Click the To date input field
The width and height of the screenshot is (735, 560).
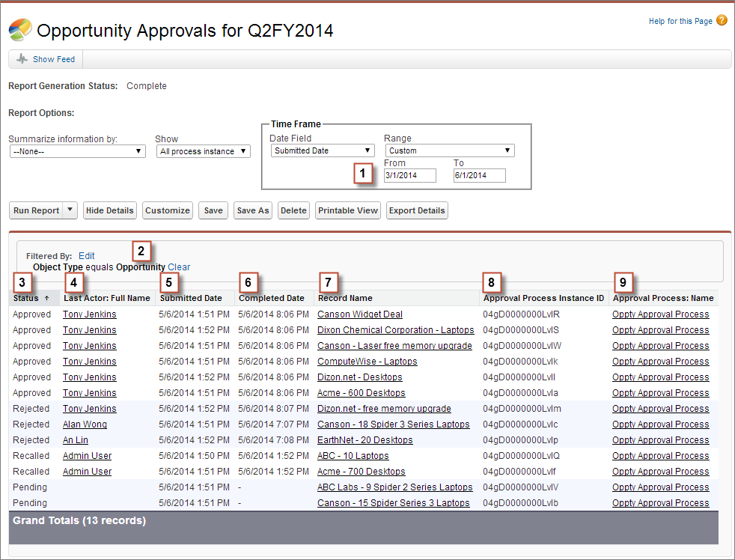[479, 175]
